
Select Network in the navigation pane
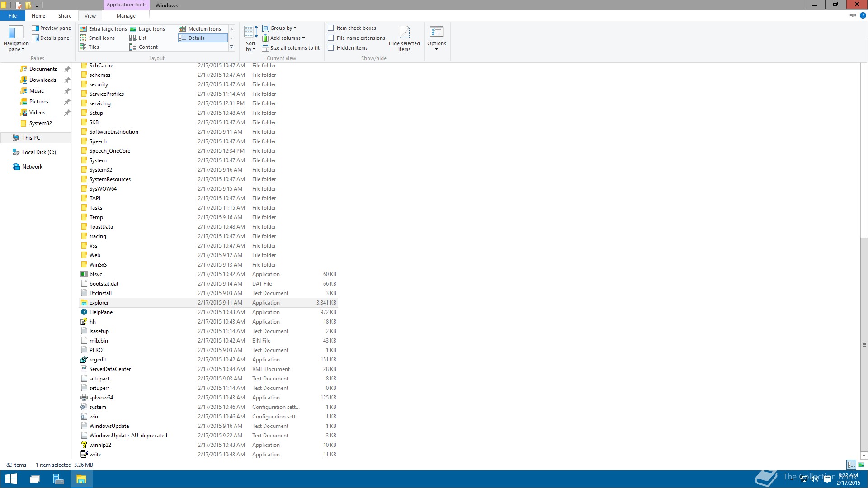pyautogui.click(x=32, y=167)
